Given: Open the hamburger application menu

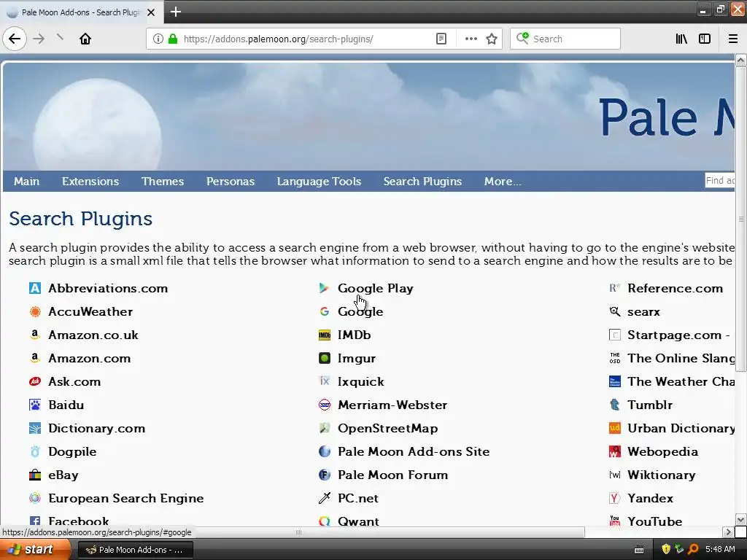Looking at the screenshot, I should 733,39.
